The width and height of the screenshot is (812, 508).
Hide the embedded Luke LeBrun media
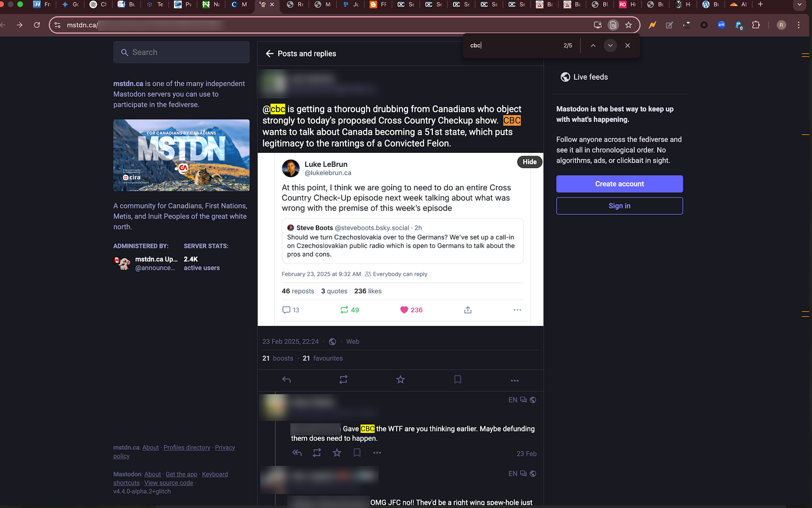(529, 162)
